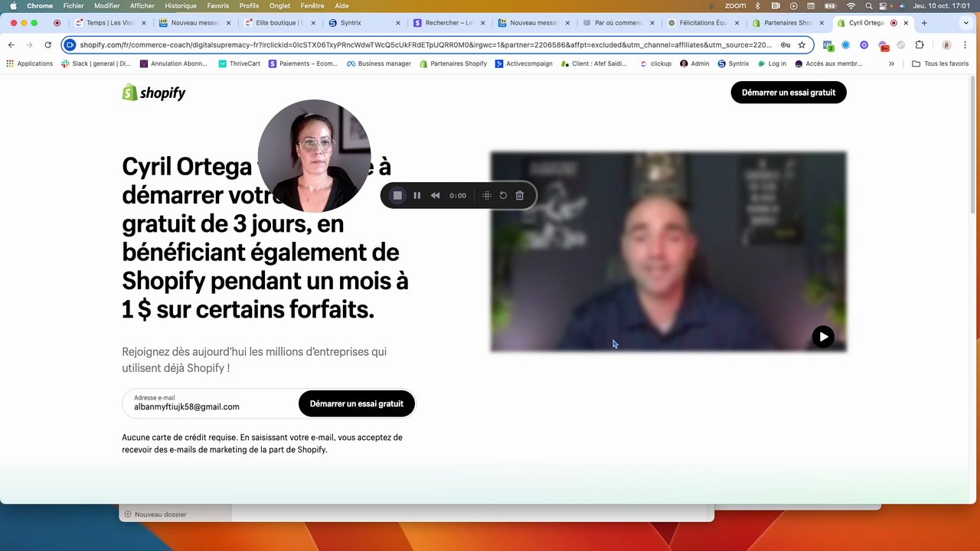
Task: Open the Annulation Abonn bookmark
Action: coord(173,64)
